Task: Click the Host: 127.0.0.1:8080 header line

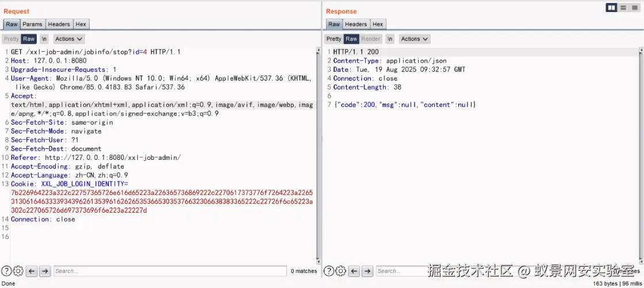Action: tap(48, 61)
